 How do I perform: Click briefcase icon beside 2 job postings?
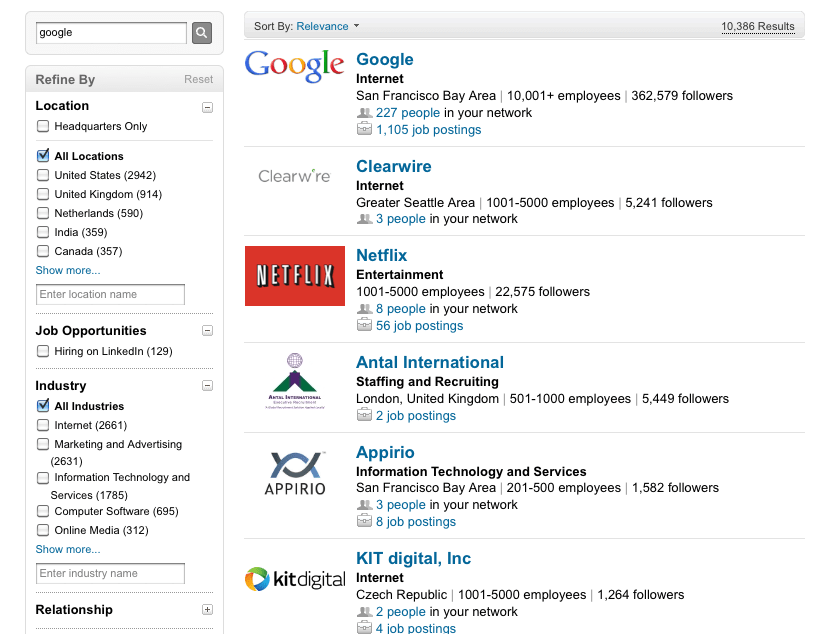coord(364,415)
